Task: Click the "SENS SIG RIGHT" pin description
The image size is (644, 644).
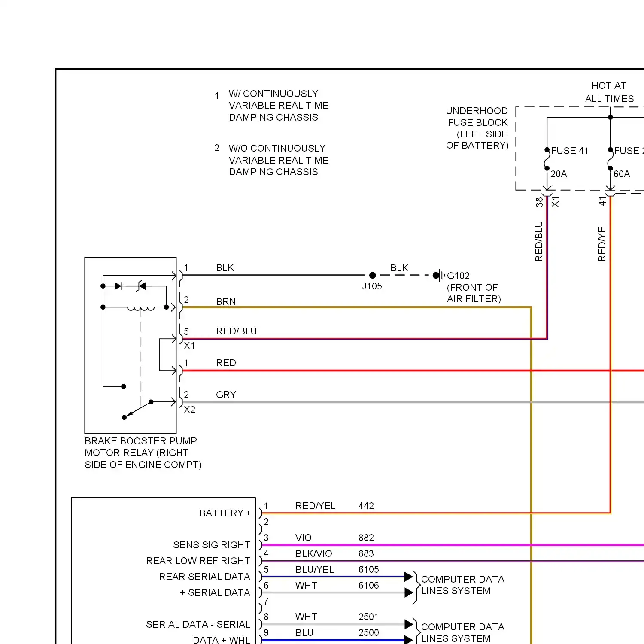Action: point(211,545)
